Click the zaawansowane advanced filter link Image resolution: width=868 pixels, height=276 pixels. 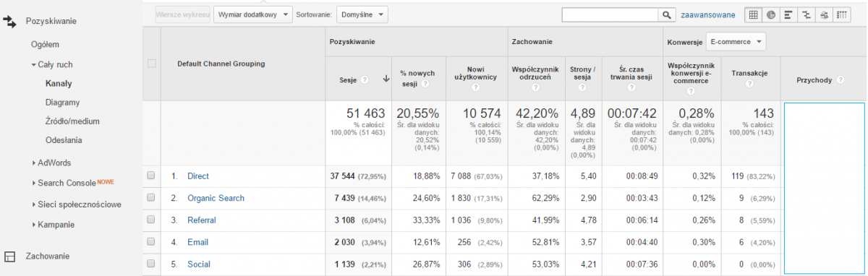[708, 14]
